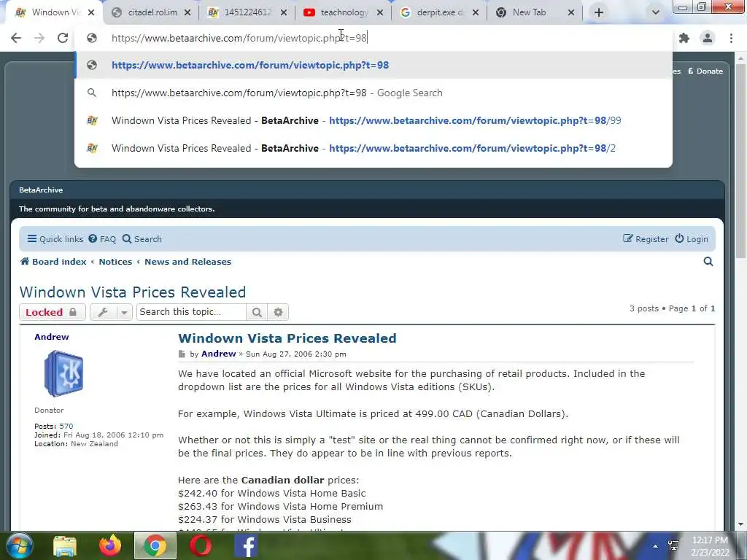Go to News and Releases breadcrumb

point(187,262)
